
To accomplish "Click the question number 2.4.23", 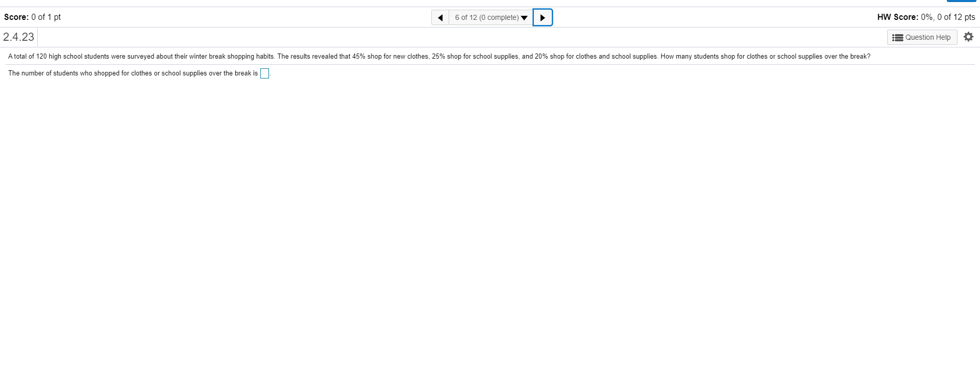I will 18,37.
